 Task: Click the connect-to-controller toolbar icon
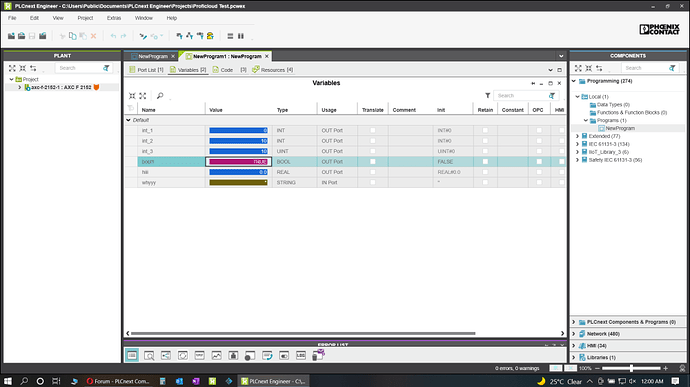[143, 36]
